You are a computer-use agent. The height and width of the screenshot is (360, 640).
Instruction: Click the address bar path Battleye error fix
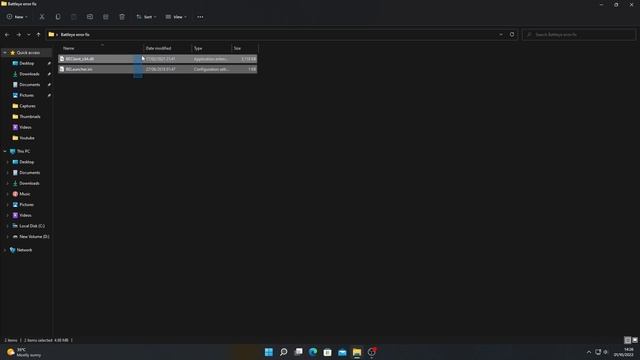click(75, 35)
